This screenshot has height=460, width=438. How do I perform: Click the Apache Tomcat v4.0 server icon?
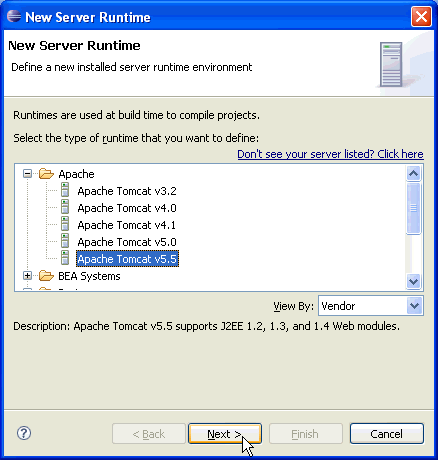[x=65, y=207]
